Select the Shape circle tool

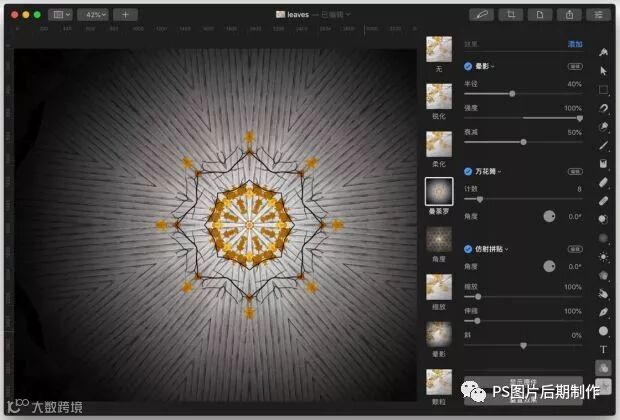tap(603, 331)
